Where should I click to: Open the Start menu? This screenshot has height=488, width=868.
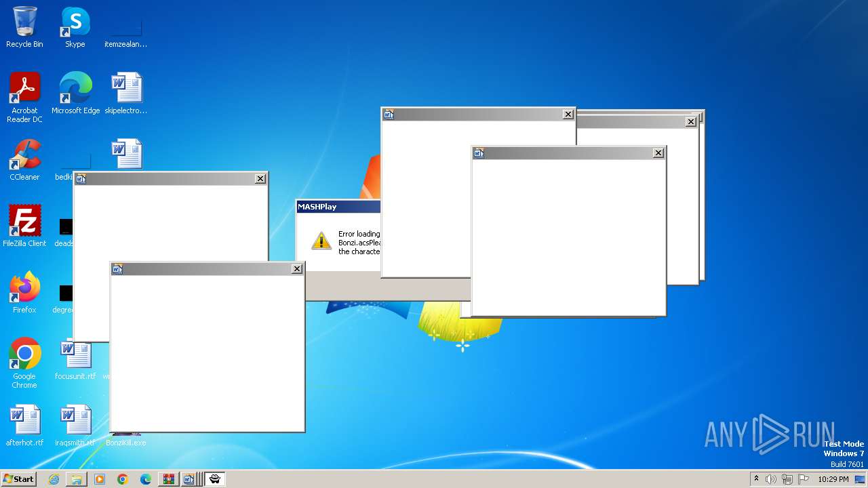pos(18,479)
